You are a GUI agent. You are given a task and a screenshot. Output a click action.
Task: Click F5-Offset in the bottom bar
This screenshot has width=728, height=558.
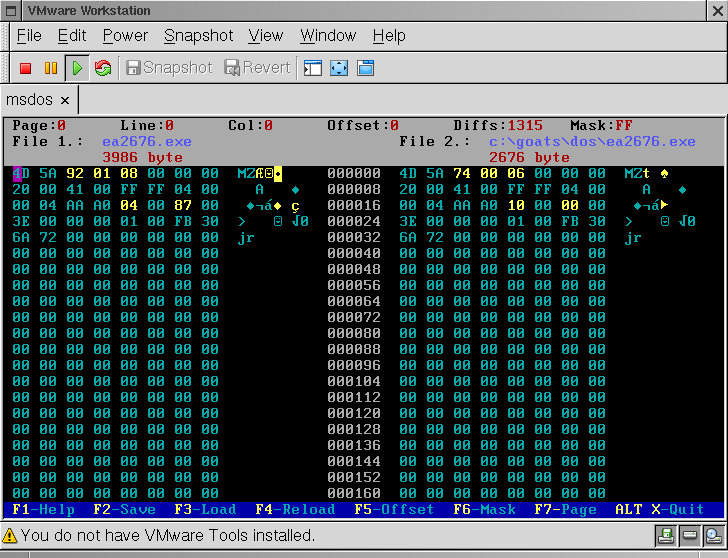pyautogui.click(x=394, y=510)
